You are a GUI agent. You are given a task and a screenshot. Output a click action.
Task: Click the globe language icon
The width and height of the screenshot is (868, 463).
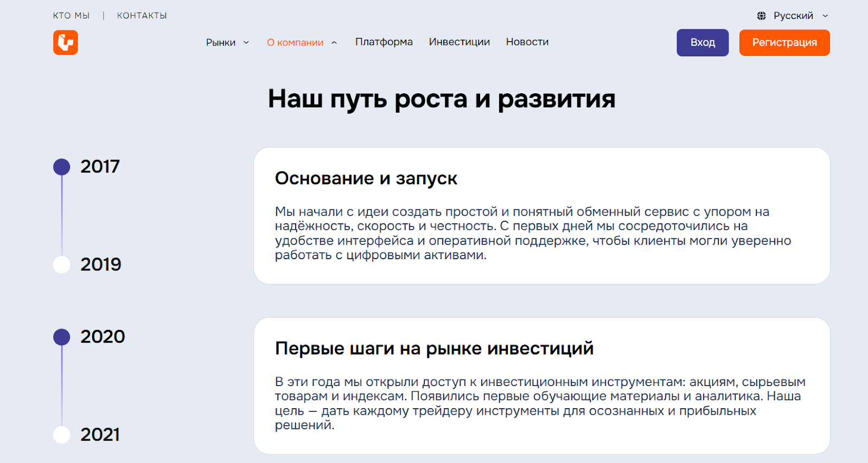(762, 16)
